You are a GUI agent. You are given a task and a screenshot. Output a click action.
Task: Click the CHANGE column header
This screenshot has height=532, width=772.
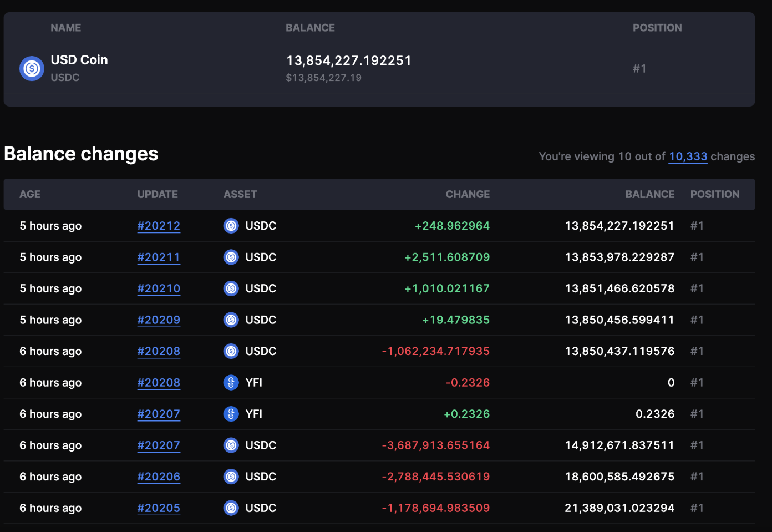point(468,194)
